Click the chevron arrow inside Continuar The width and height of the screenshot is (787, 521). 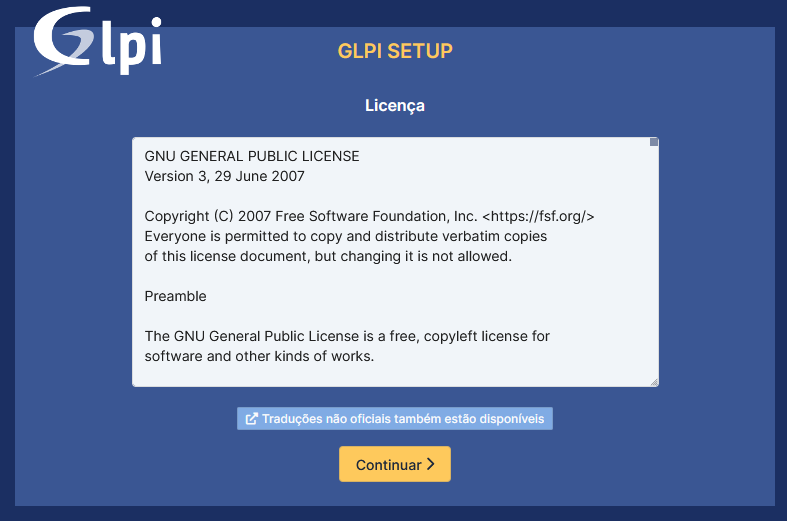coord(431,464)
